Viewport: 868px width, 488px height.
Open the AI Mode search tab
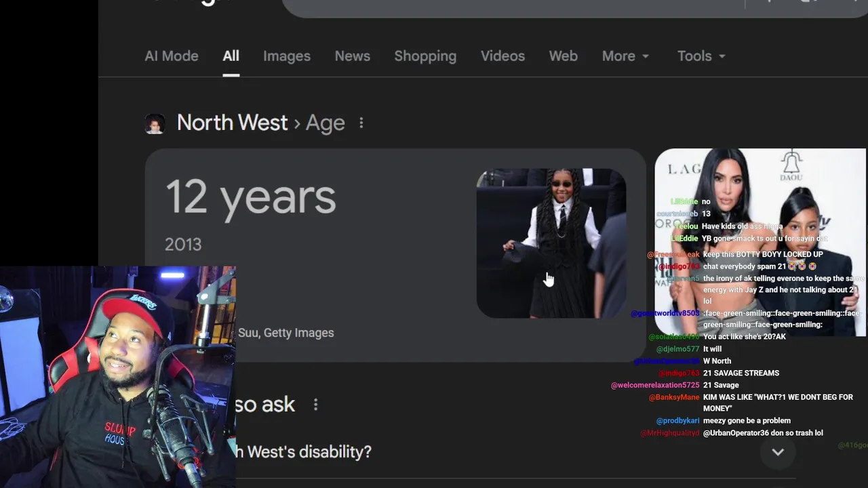[x=171, y=56]
